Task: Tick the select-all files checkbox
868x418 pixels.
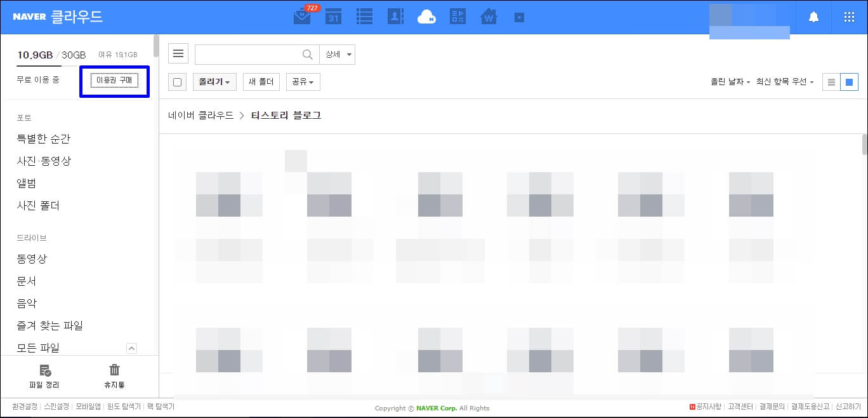Action: point(178,82)
